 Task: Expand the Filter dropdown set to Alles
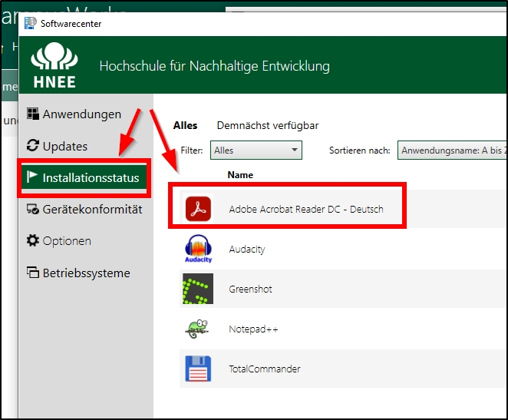click(256, 150)
